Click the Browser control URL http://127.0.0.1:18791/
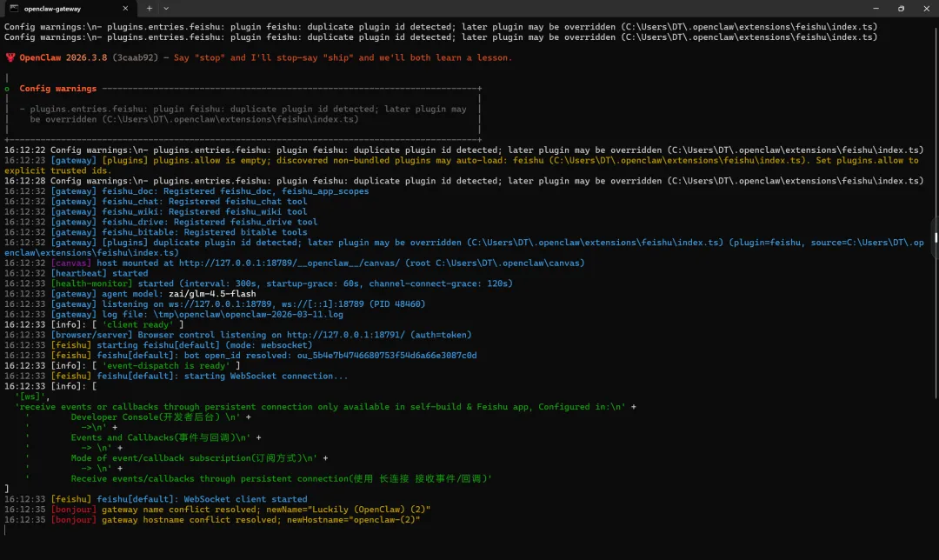The image size is (939, 560). [345, 335]
